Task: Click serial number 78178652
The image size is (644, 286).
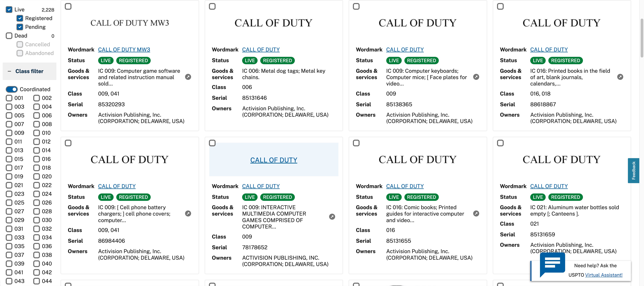Action: (x=255, y=247)
